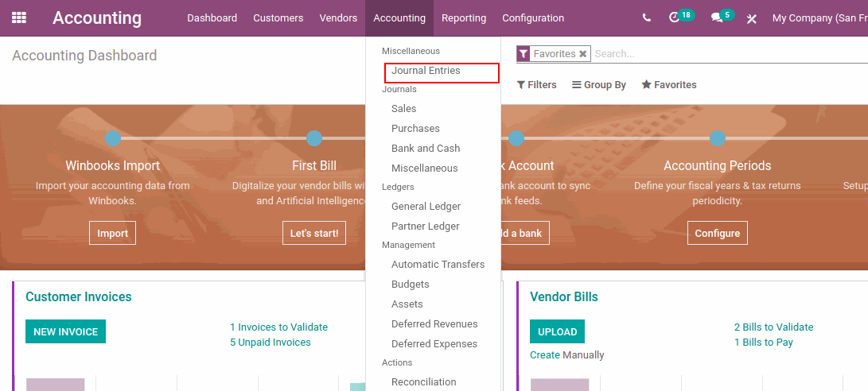Click the phone call icon
This screenshot has height=391, width=868.
(646, 18)
